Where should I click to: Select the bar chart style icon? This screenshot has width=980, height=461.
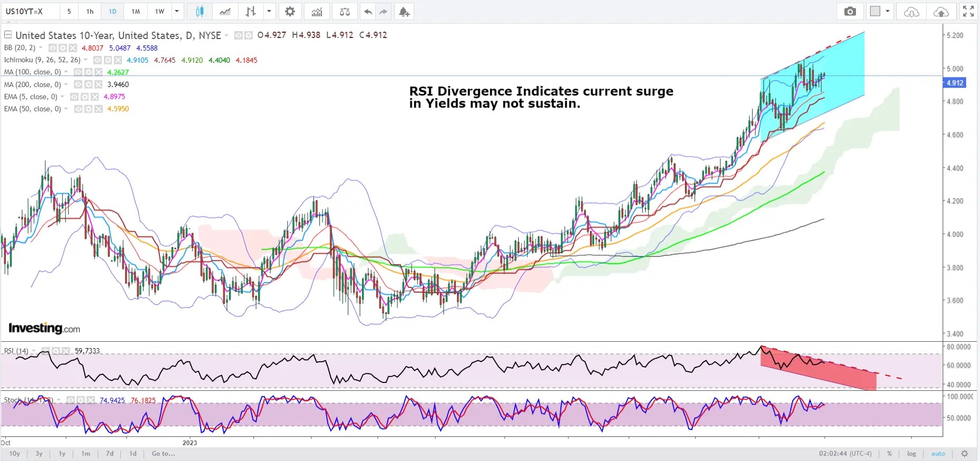[x=251, y=12]
